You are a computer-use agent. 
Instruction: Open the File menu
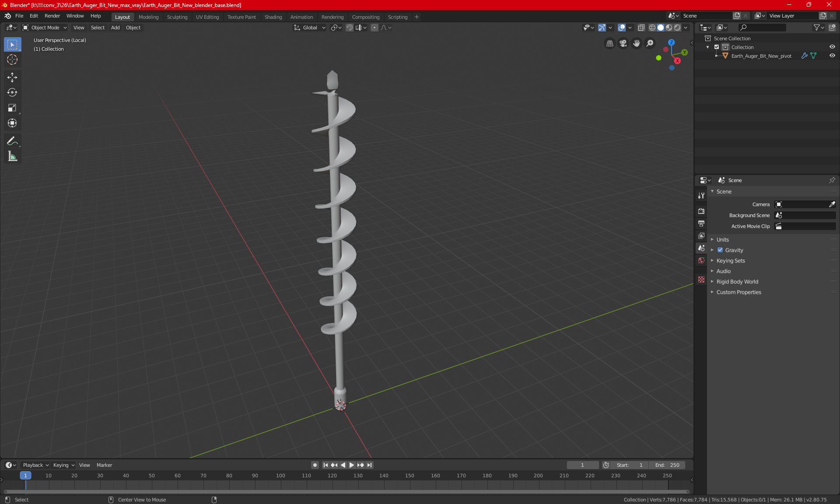point(19,16)
